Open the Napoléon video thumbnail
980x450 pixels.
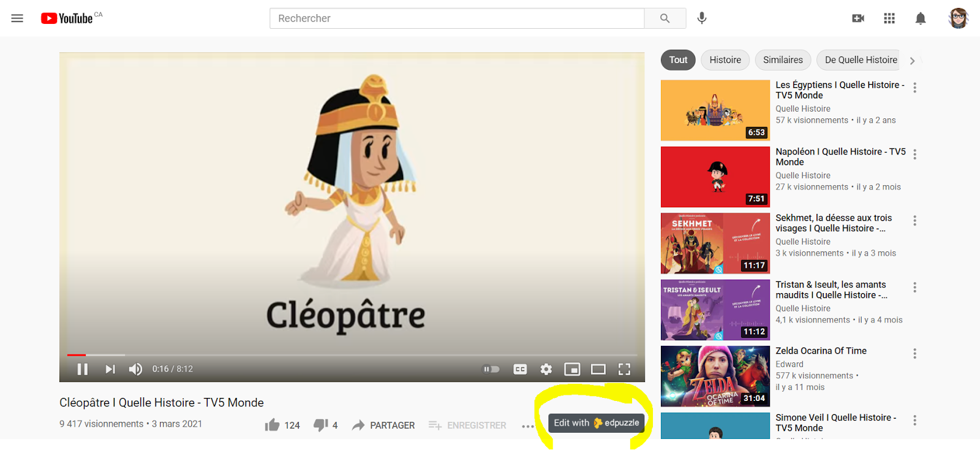pos(715,177)
